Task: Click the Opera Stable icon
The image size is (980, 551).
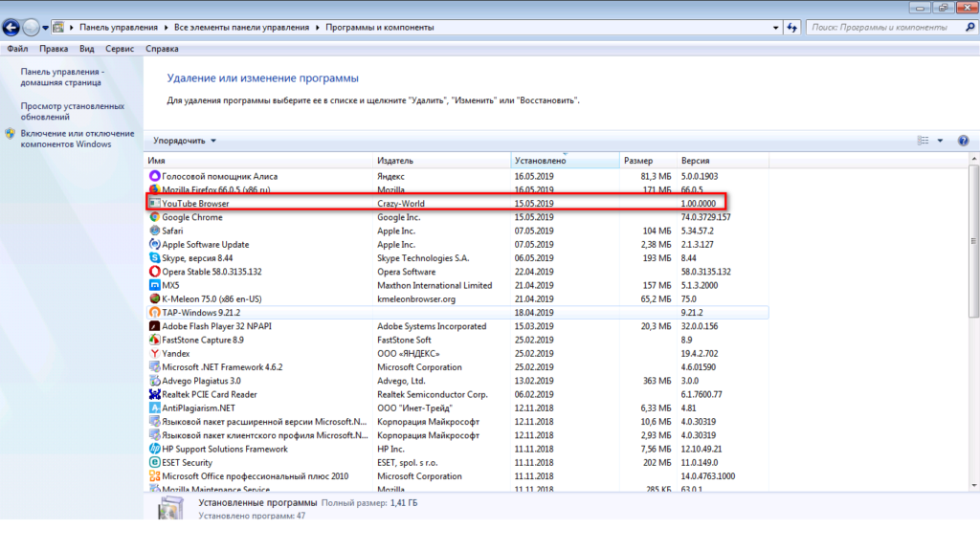Action: [154, 272]
